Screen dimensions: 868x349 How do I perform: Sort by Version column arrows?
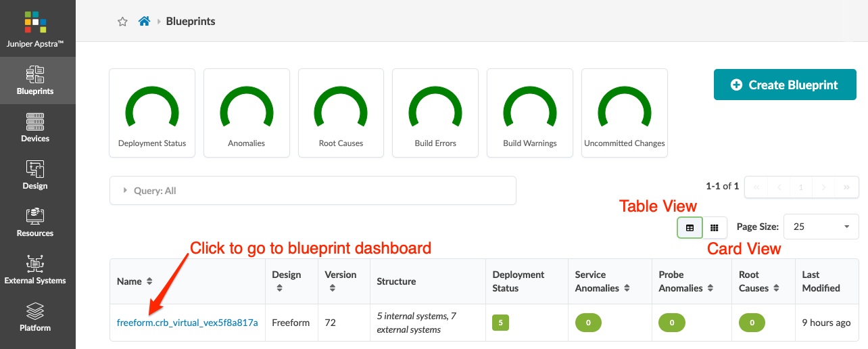click(332, 288)
